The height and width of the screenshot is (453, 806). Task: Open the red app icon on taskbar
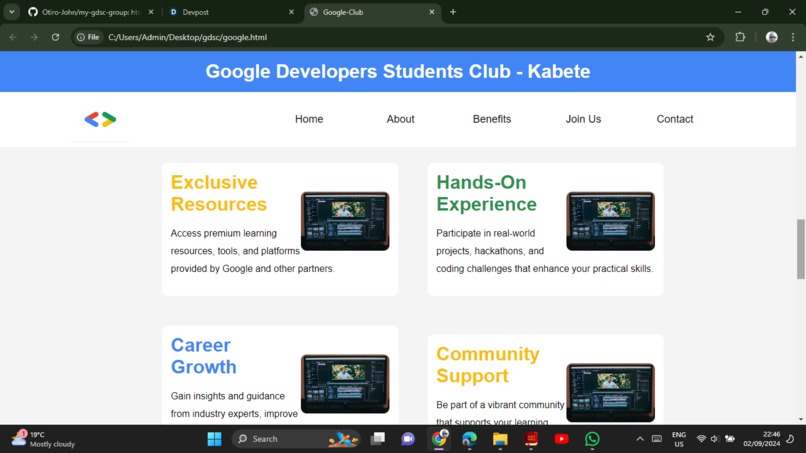coord(531,439)
